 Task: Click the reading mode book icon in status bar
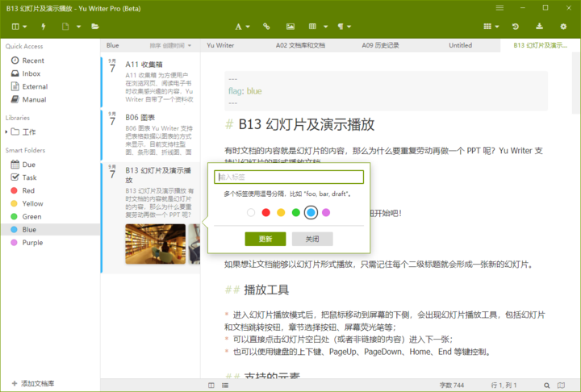tap(561, 386)
